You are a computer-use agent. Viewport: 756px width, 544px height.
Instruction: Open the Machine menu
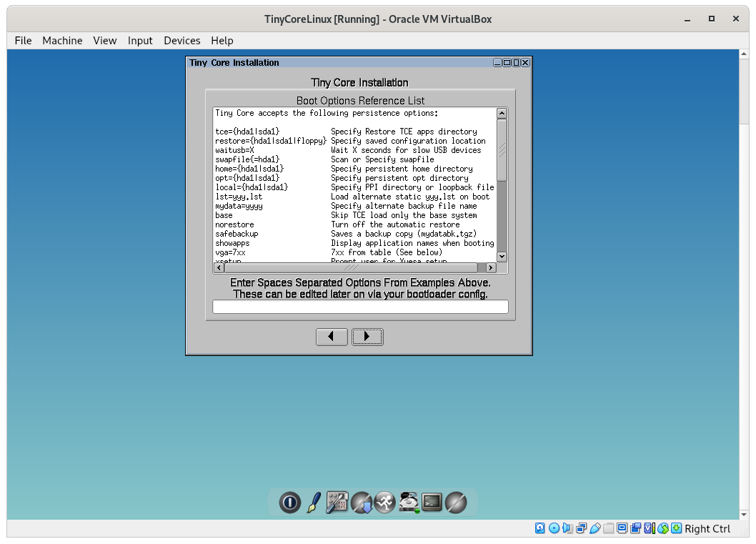pyautogui.click(x=62, y=41)
